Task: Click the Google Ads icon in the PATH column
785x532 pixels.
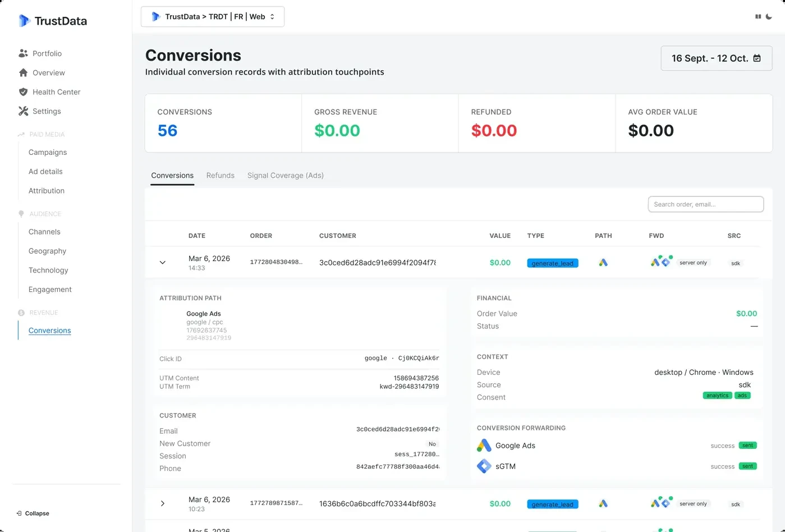Action: pyautogui.click(x=603, y=262)
